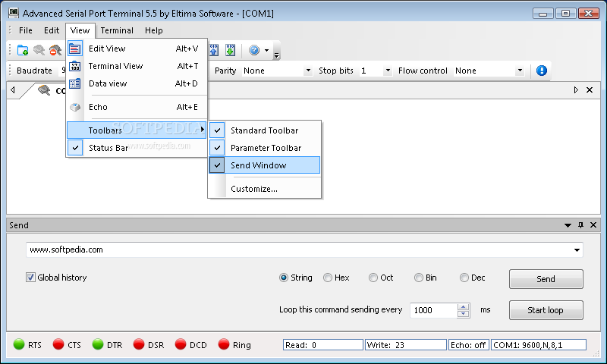Click the application icon in title bar
This screenshot has width=607, height=364.
pos(14,13)
